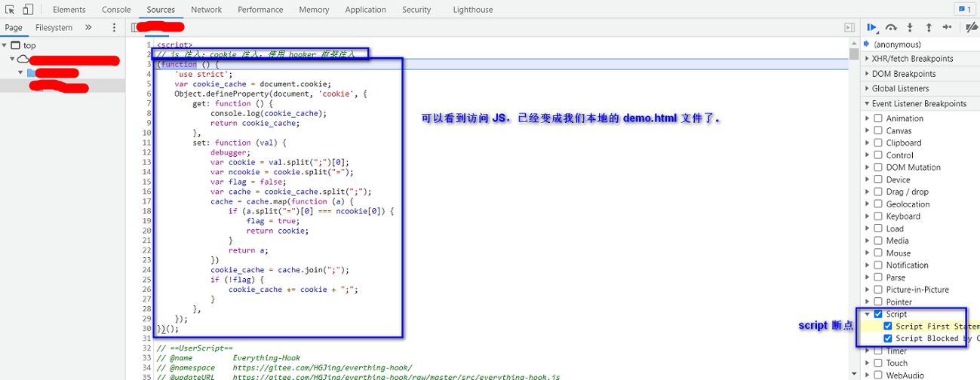Click the step into function icon
Viewport: 980px width, 380px height.
pyautogui.click(x=910, y=27)
